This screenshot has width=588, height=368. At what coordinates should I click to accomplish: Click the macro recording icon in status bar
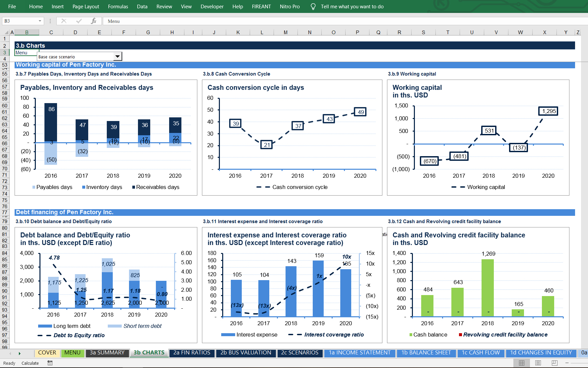pyautogui.click(x=50, y=363)
